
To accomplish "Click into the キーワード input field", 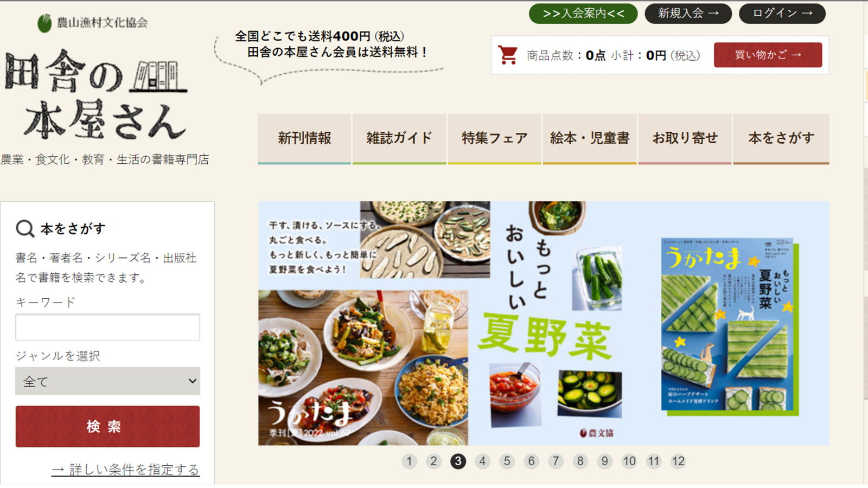I will click(107, 327).
